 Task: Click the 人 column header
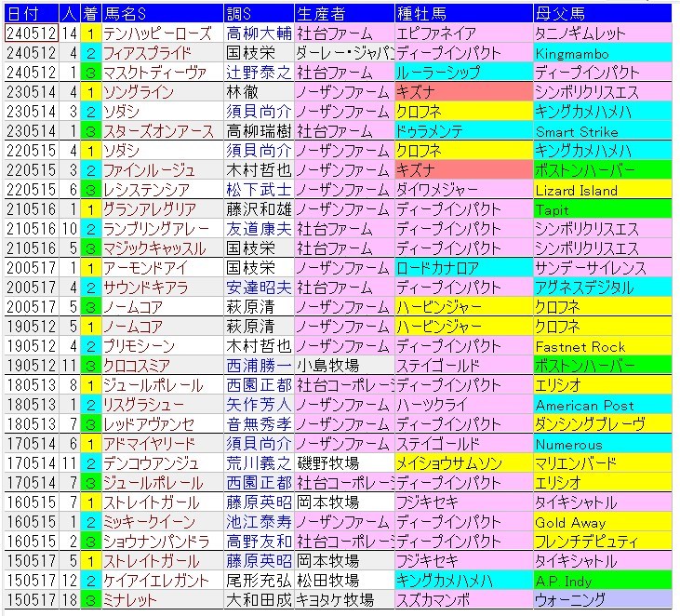click(70, 14)
